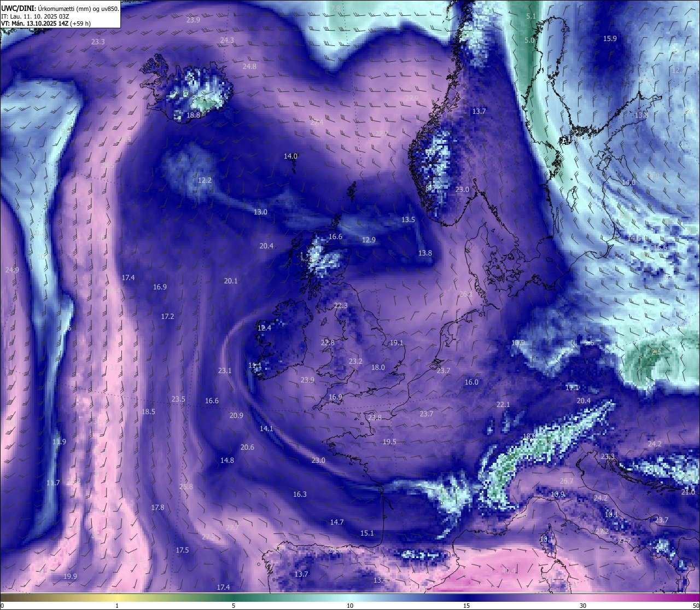The height and width of the screenshot is (610, 700).
Task: Click the 23.8 map value
Action: click(x=375, y=417)
